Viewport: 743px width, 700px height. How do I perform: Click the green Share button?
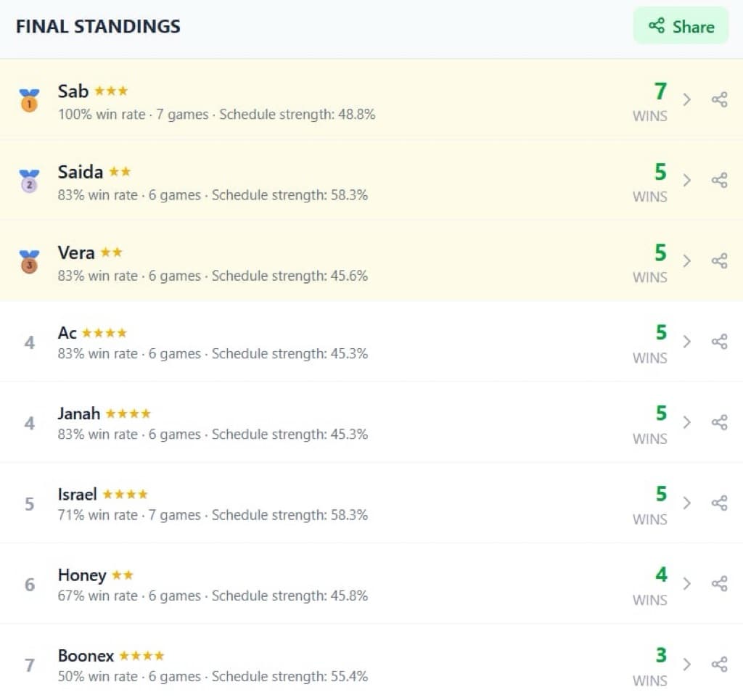(681, 26)
